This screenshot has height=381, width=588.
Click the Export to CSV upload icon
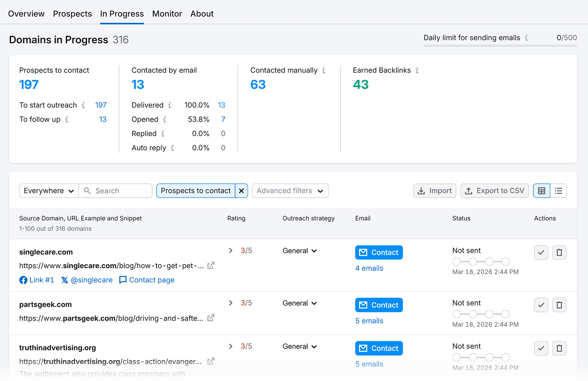pyautogui.click(x=469, y=191)
